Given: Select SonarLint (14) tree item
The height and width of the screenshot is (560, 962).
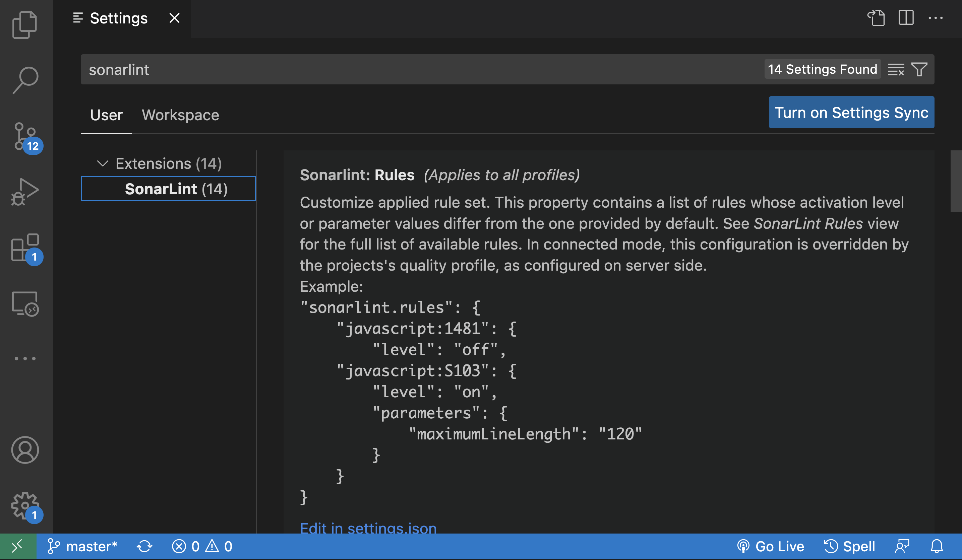Looking at the screenshot, I should point(168,189).
